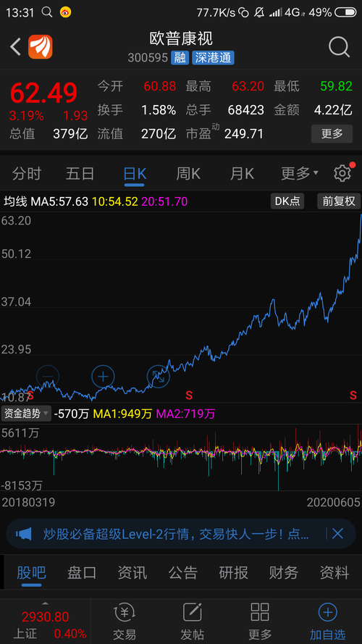The height and width of the screenshot is (644, 362).
Task: Tap 市盈 249.71 value
Action: pyautogui.click(x=244, y=134)
